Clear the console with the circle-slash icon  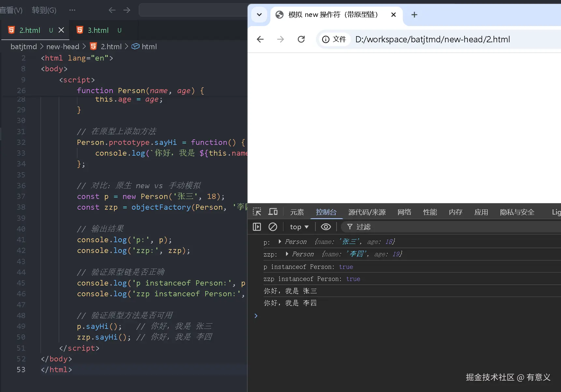273,227
